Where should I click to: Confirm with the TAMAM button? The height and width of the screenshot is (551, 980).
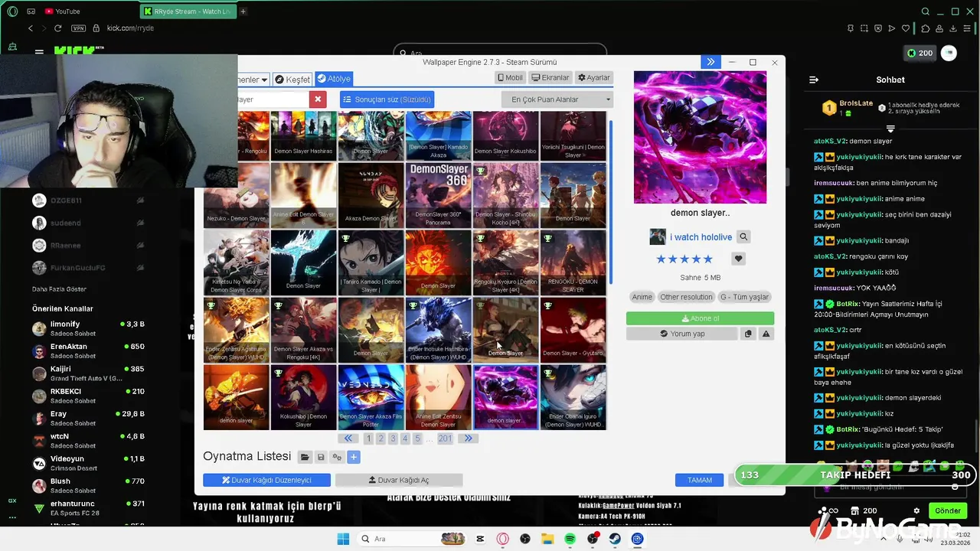click(x=699, y=480)
